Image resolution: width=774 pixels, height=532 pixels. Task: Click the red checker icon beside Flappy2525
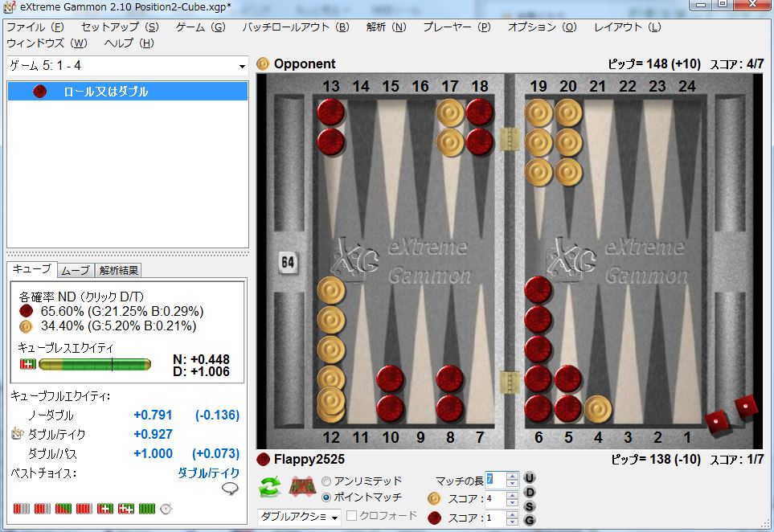(x=263, y=460)
